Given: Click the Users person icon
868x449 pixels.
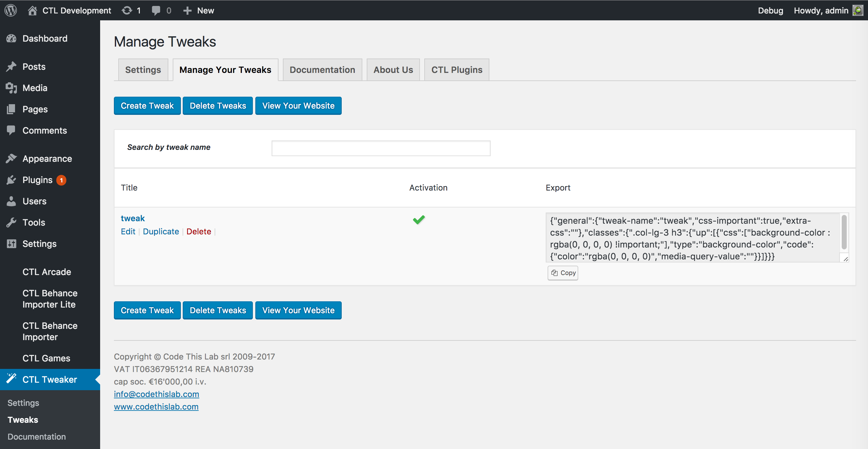Looking at the screenshot, I should pyautogui.click(x=11, y=201).
